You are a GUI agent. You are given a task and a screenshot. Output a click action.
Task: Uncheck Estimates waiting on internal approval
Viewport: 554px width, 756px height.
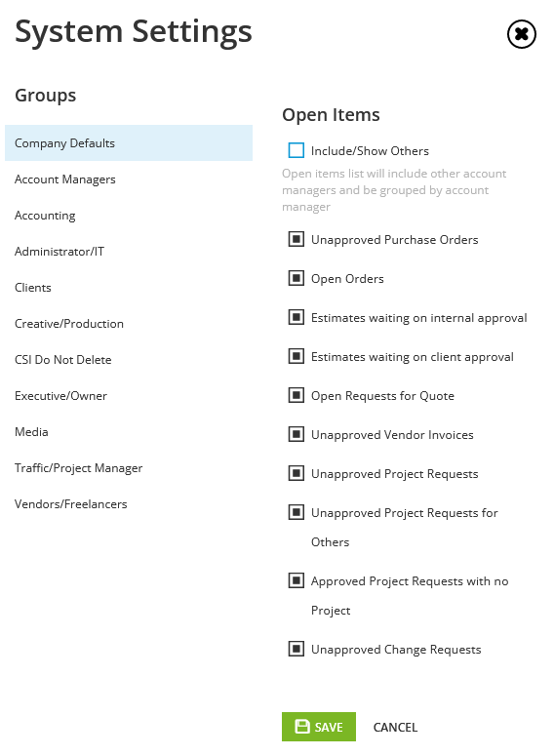pos(297,317)
